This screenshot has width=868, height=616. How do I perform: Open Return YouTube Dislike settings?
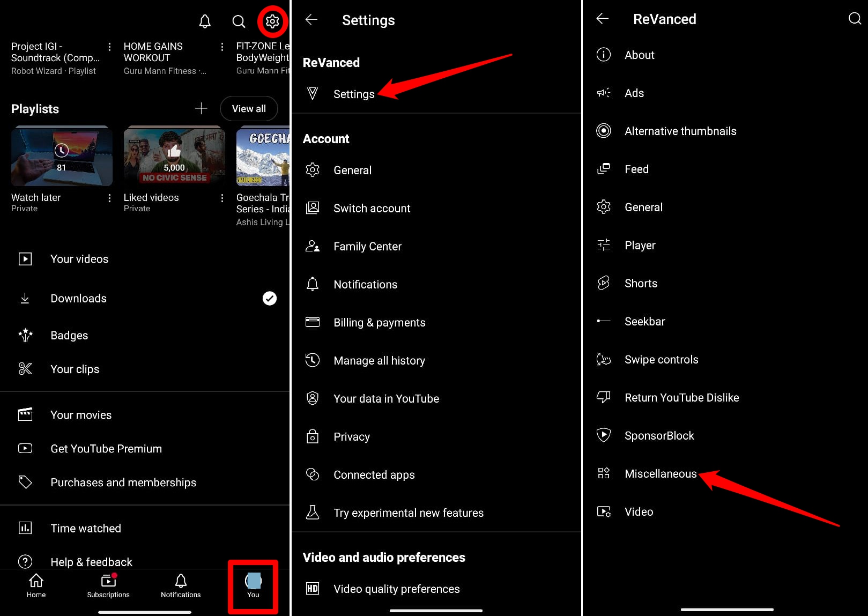pos(681,398)
